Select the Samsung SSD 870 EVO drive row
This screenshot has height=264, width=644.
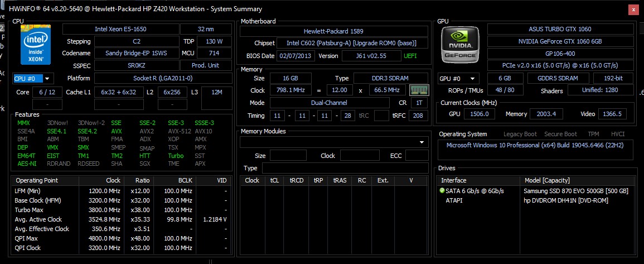(535, 191)
